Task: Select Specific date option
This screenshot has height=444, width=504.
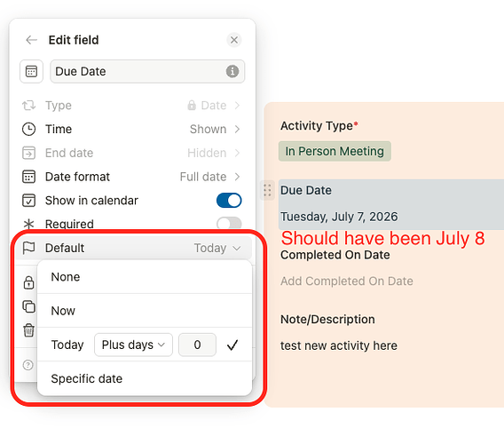Action: click(145, 378)
